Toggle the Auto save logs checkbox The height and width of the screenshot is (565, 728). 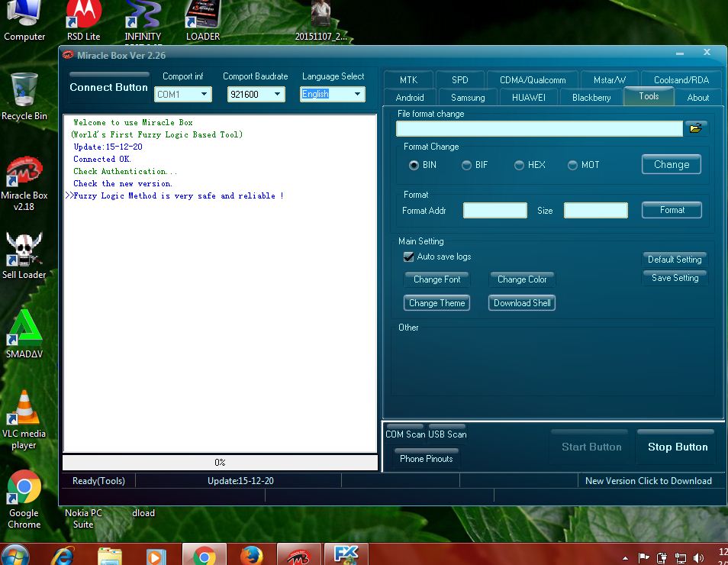click(x=408, y=257)
